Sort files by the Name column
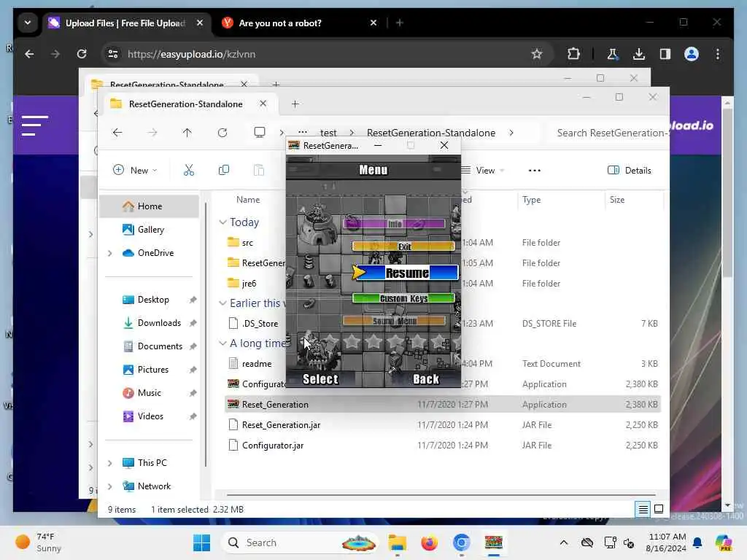Viewport: 747px width, 560px height. (x=248, y=200)
